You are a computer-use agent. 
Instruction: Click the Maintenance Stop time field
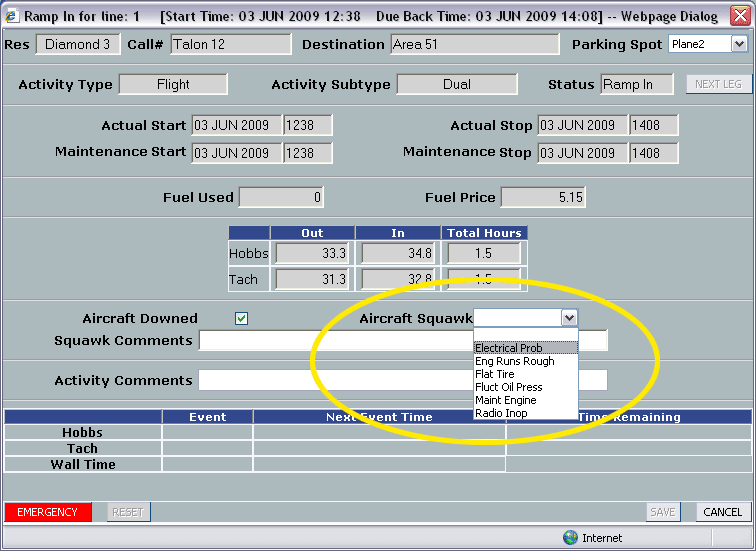point(654,153)
